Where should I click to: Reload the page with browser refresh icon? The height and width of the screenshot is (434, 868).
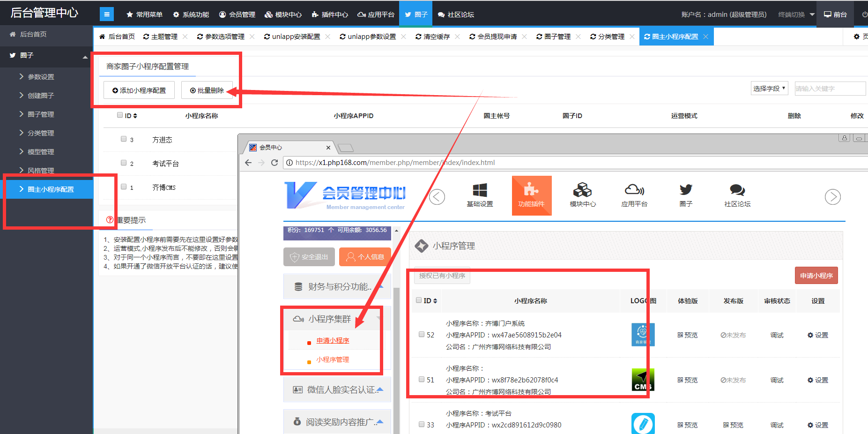pyautogui.click(x=274, y=163)
